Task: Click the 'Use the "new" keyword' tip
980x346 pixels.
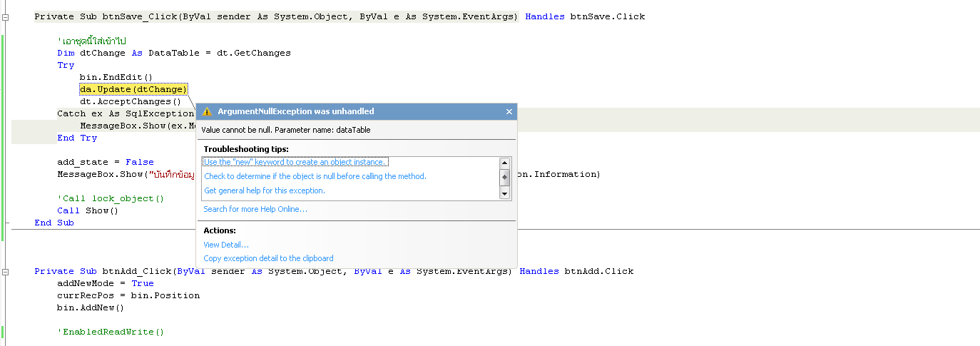Action: [296, 162]
